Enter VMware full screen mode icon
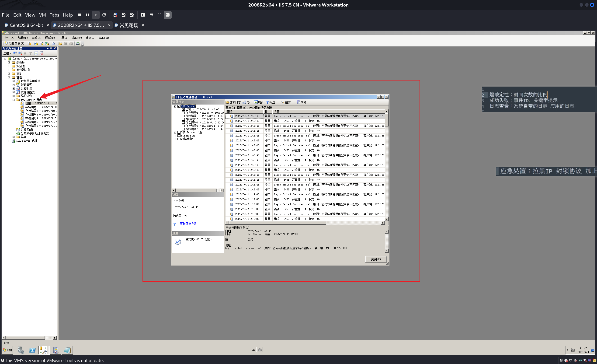 point(160,15)
